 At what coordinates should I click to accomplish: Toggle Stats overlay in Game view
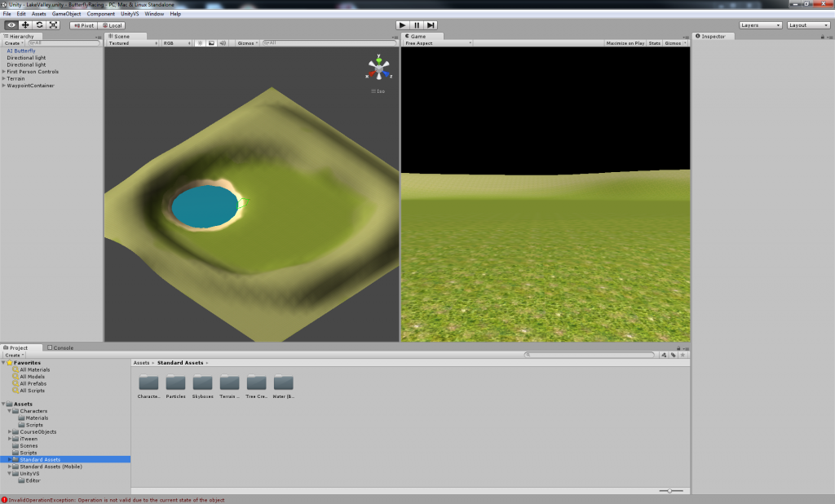click(x=655, y=43)
